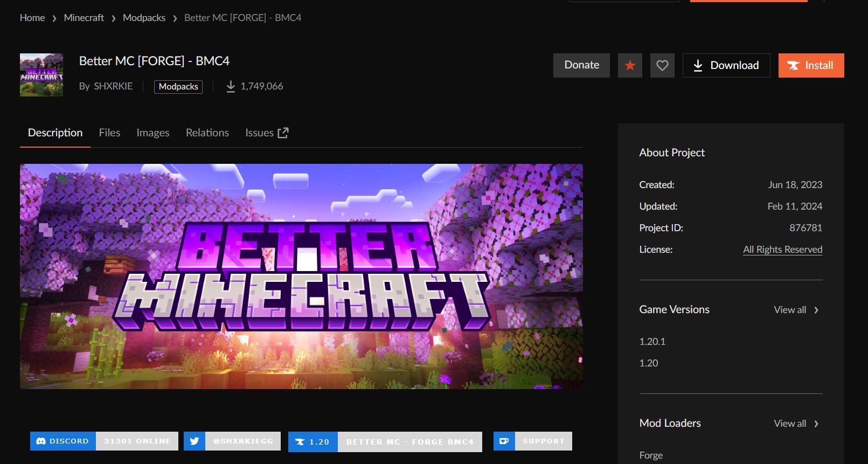Expand Mod Loaders with View all
This screenshot has width=868, height=464.
pos(796,424)
